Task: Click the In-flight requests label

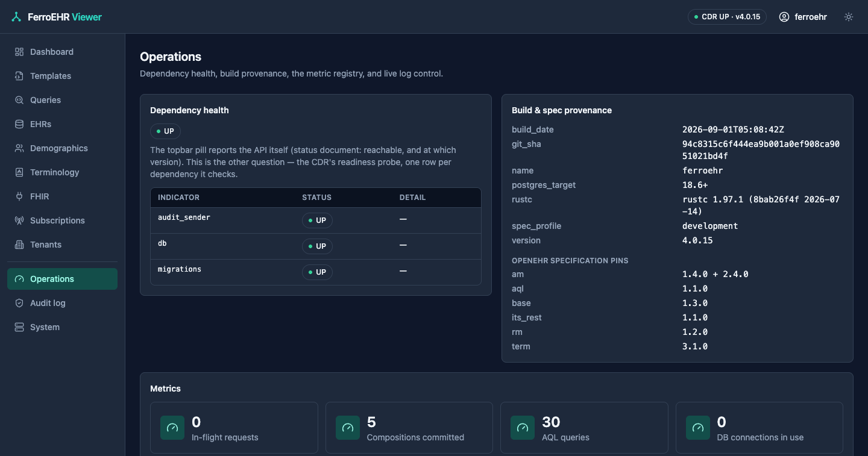Action: (x=225, y=437)
